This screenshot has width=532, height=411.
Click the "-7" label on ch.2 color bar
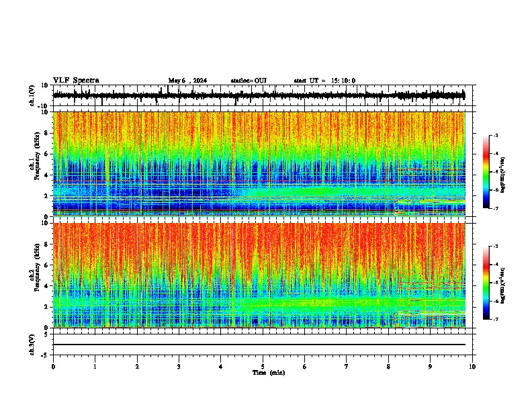coord(495,319)
